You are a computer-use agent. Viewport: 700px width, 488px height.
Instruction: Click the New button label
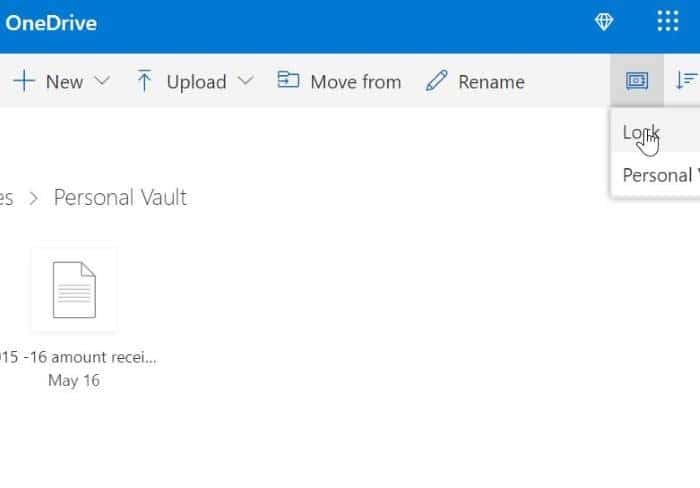click(x=64, y=82)
